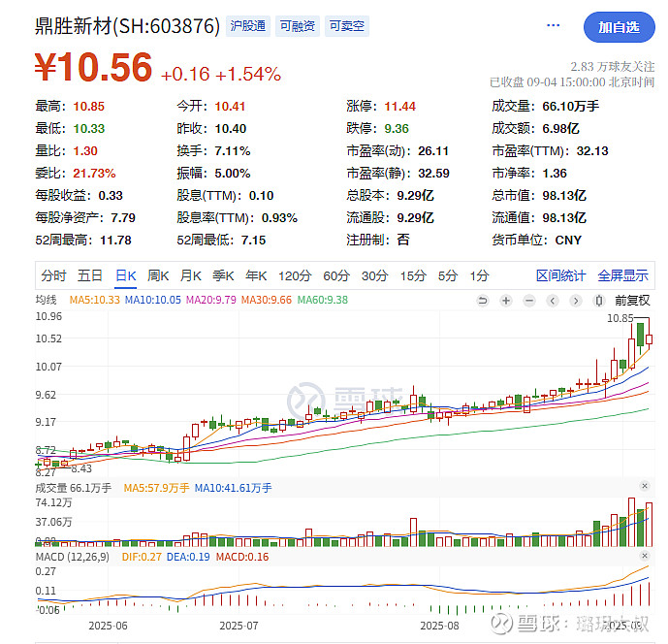The height and width of the screenshot is (644, 668).
Task: Click the 货币单位 CNY value
Action: pos(568,241)
